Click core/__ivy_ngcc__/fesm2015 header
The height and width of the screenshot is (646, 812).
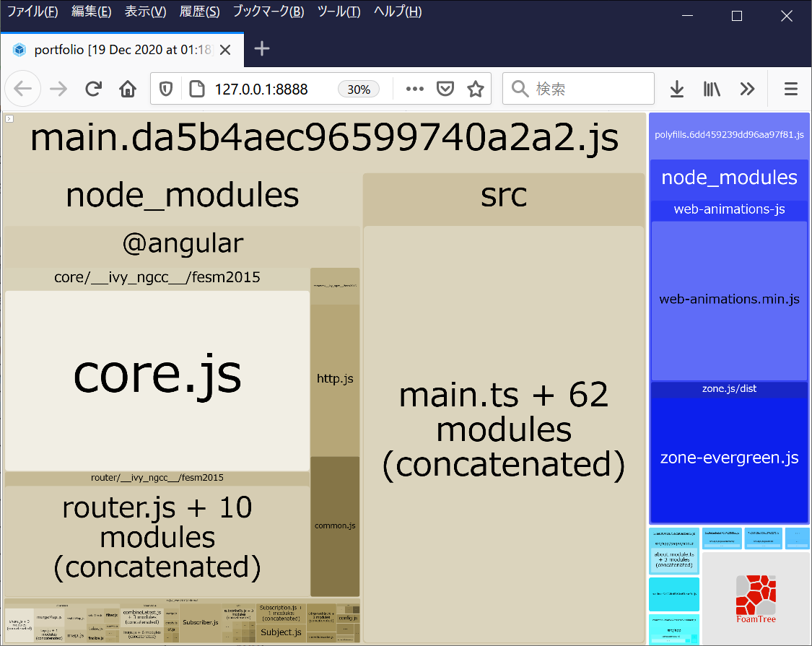click(x=157, y=278)
